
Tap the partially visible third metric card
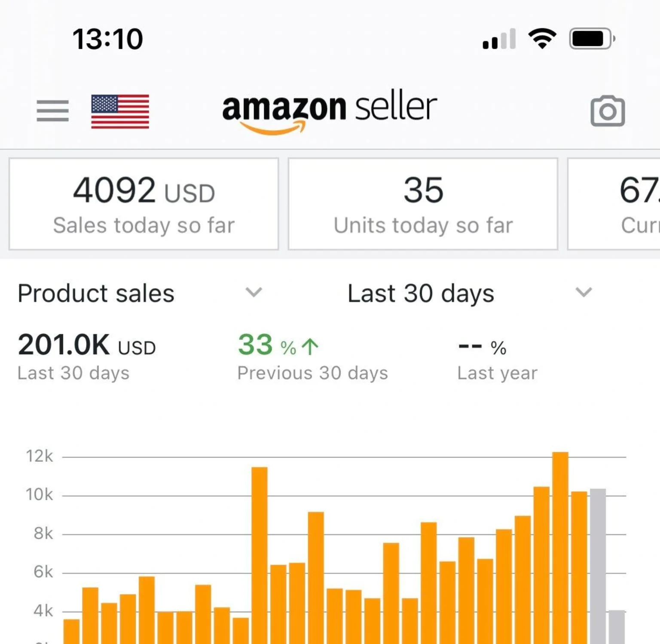[x=614, y=204]
